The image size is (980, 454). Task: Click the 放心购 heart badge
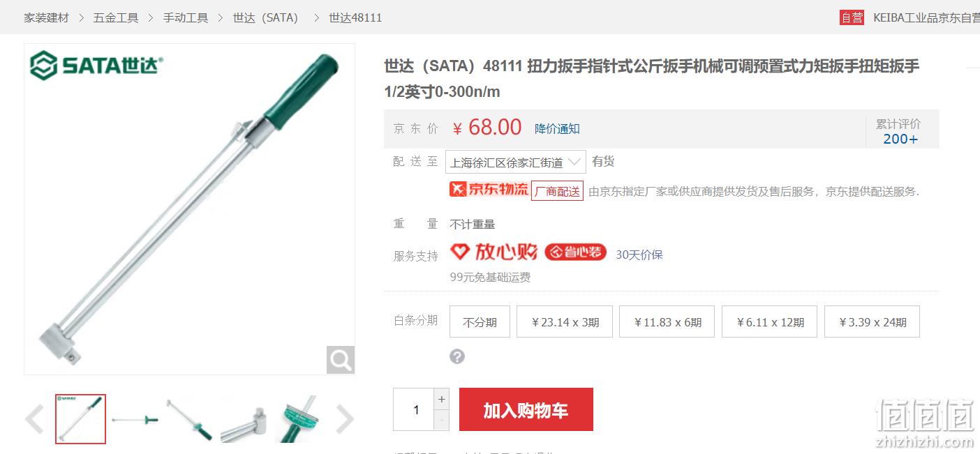coord(493,252)
